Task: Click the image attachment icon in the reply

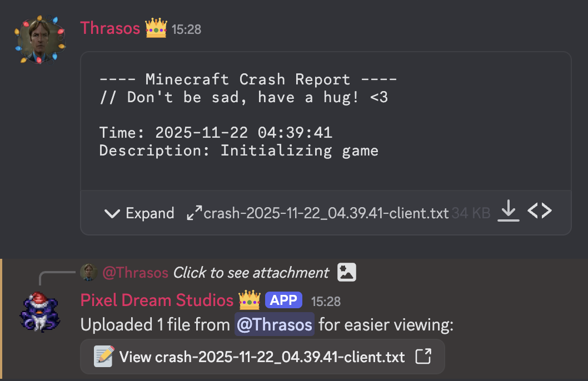Action: (347, 272)
